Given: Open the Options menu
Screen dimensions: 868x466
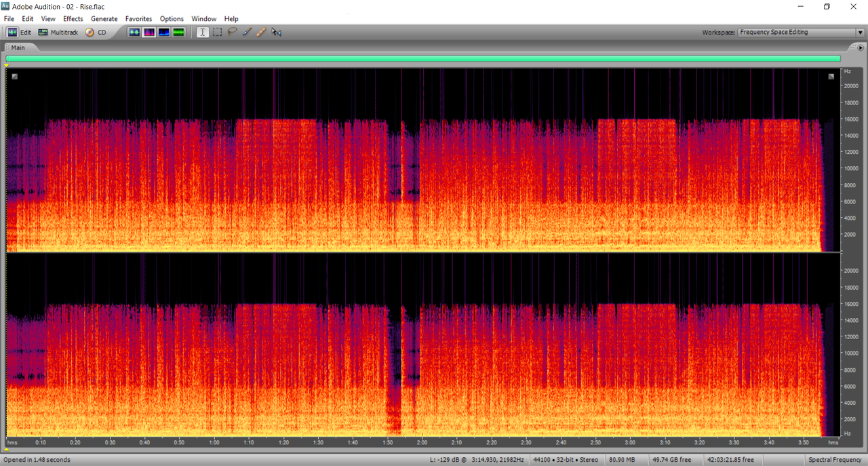Looking at the screenshot, I should pos(172,19).
